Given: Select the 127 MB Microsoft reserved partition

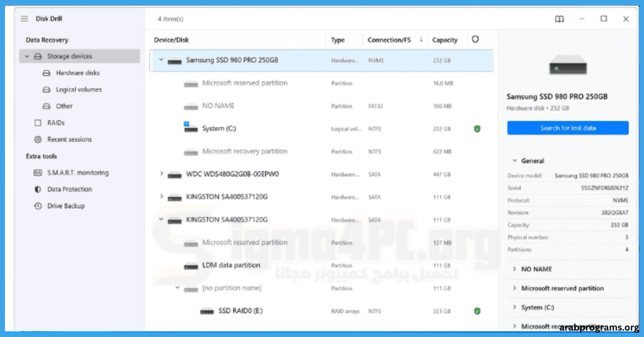Looking at the screenshot, I should coord(321,243).
